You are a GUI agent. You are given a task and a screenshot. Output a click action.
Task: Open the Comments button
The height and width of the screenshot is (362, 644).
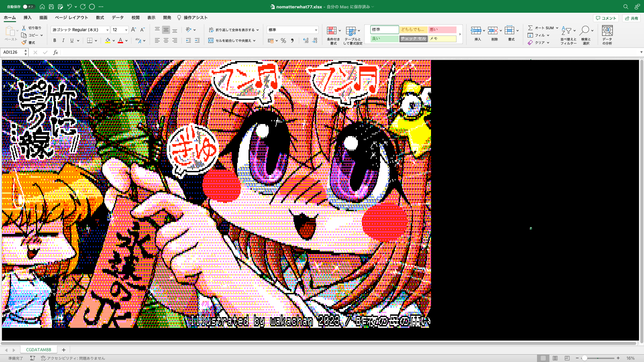pos(606,18)
